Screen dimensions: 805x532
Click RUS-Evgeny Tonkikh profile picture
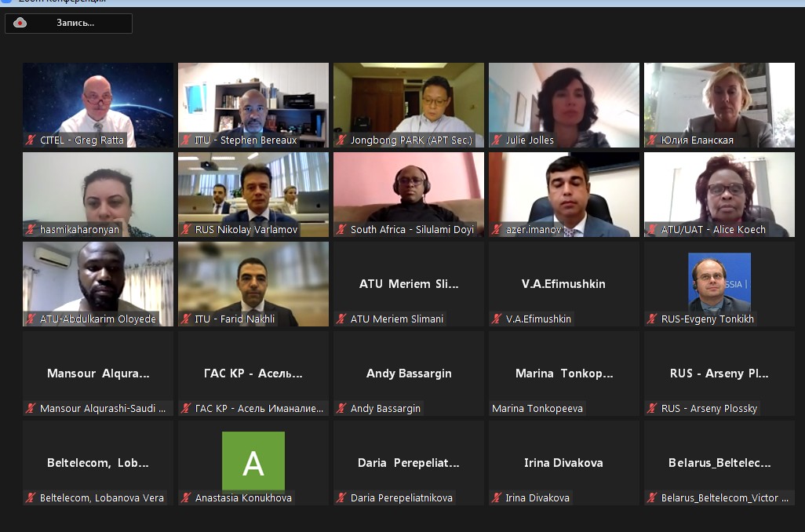pyautogui.click(x=719, y=283)
